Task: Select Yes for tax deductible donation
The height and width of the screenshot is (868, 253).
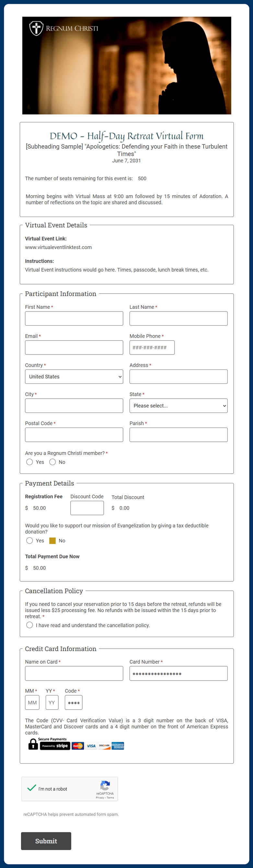Action: [29, 540]
